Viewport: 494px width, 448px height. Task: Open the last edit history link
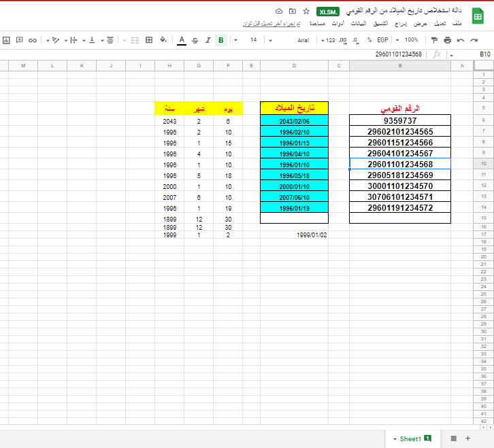(x=270, y=23)
